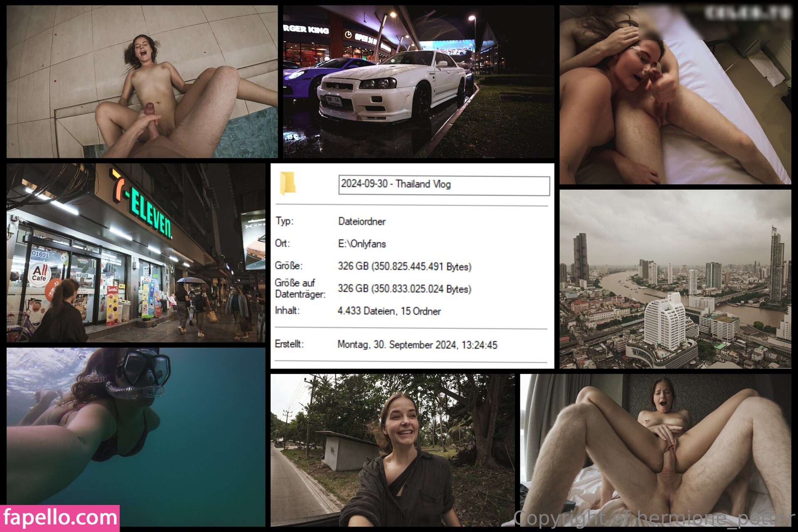
Task: Click the yellow folder icon
Action: [287, 183]
